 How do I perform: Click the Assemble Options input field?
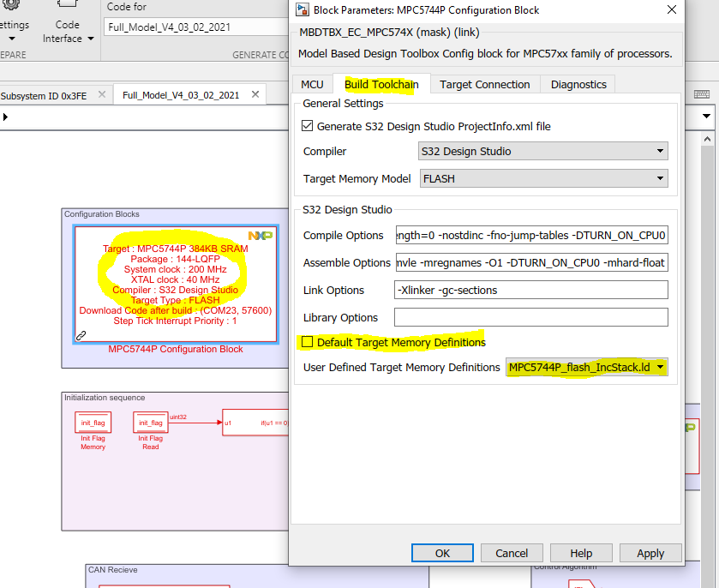click(532, 262)
